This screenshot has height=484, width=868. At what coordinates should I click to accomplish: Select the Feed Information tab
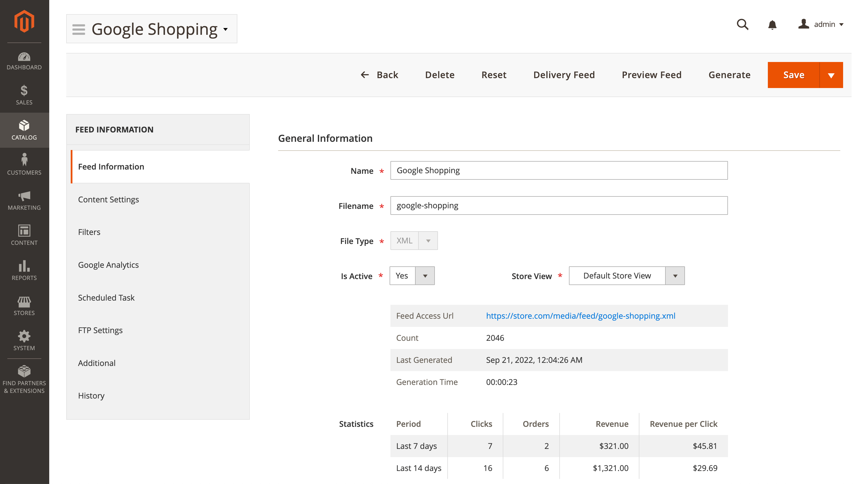[x=160, y=166]
